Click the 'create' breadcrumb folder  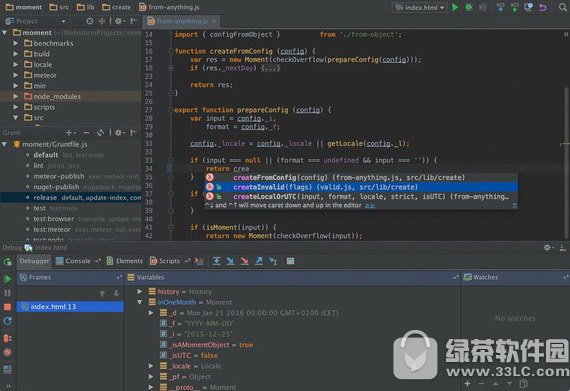point(117,7)
